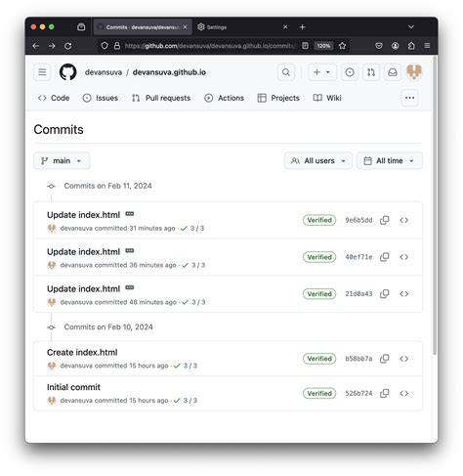463x476 pixels.
Task: Open the notifications inbox icon
Action: [x=393, y=72]
